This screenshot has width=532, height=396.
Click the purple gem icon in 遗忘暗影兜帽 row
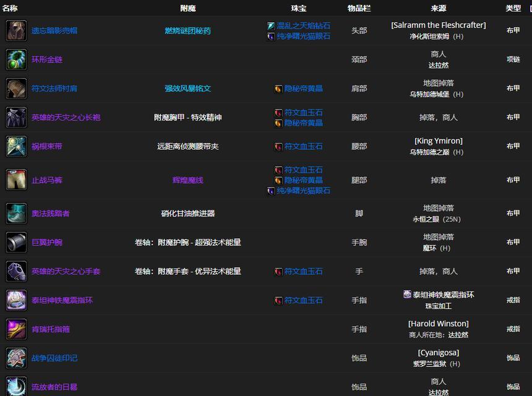click(x=271, y=37)
